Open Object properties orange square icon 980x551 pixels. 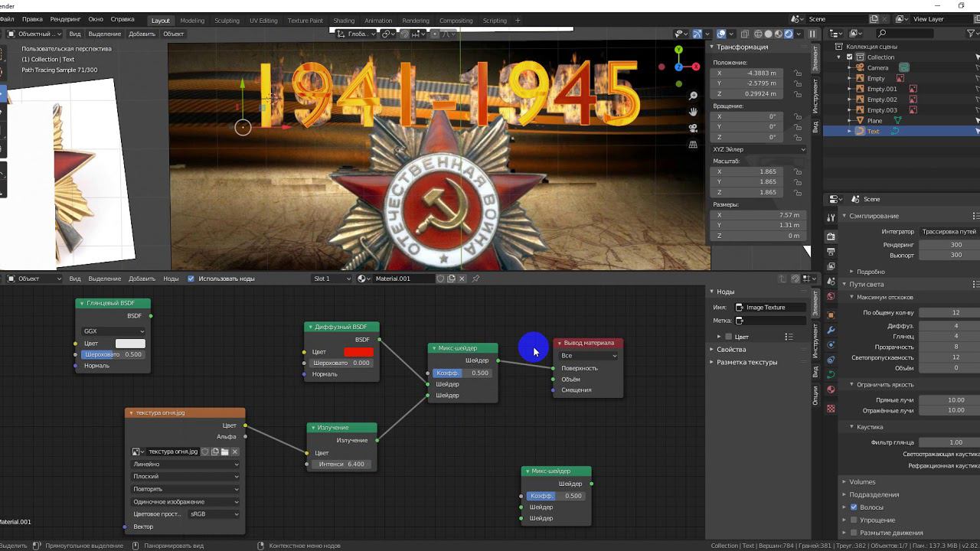pyautogui.click(x=831, y=315)
